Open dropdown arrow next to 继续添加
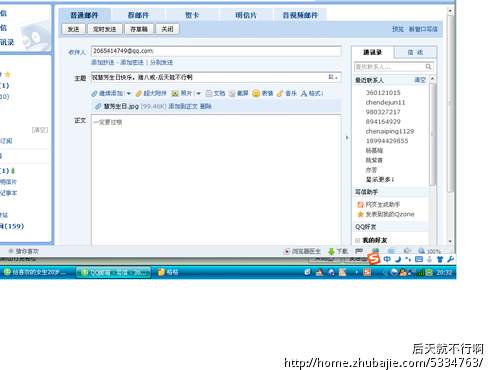The image size is (493, 370). [129, 94]
